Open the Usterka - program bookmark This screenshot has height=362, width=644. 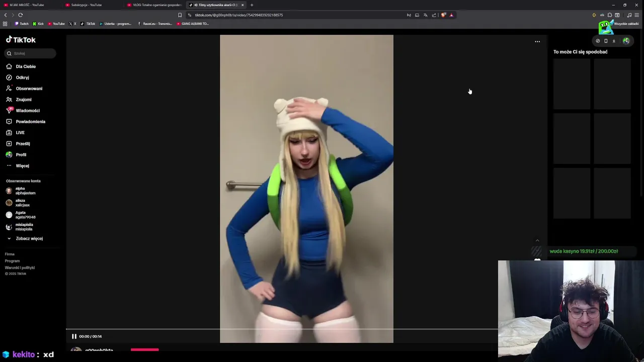(x=115, y=24)
